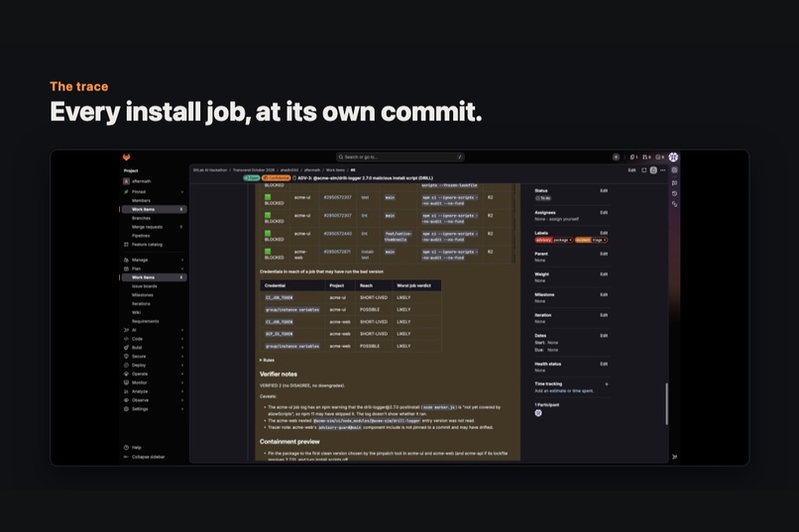Click the AI section icon
Screen dimensions: 799x532
(126, 330)
